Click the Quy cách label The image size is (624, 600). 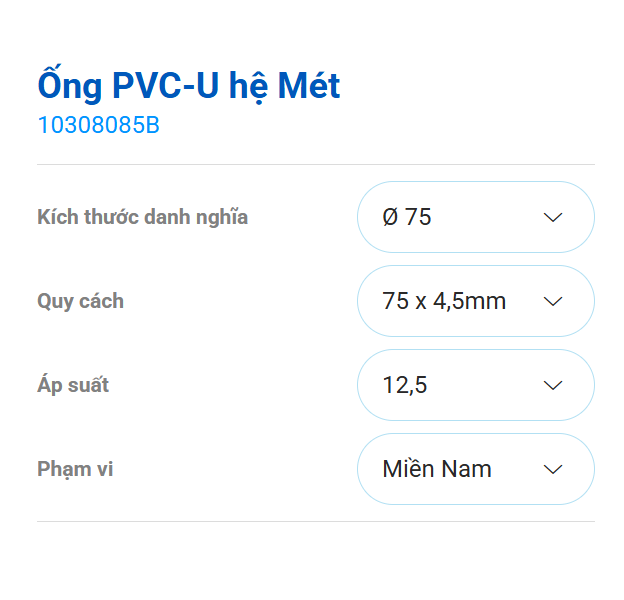pyautogui.click(x=80, y=301)
